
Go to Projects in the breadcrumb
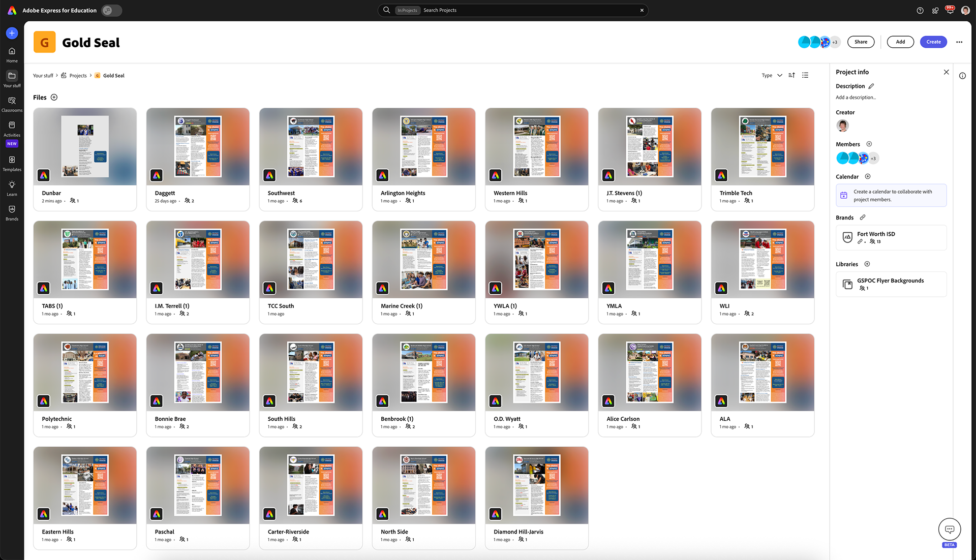tap(78, 76)
